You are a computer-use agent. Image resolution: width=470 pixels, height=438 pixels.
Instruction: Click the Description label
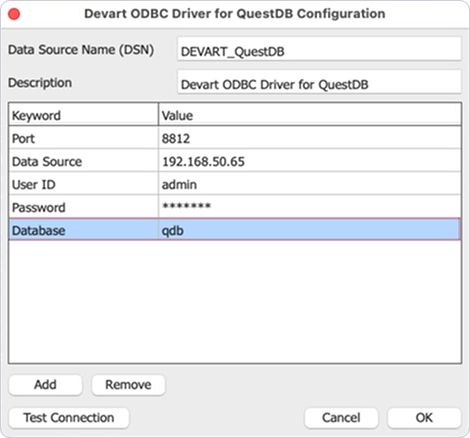click(40, 83)
